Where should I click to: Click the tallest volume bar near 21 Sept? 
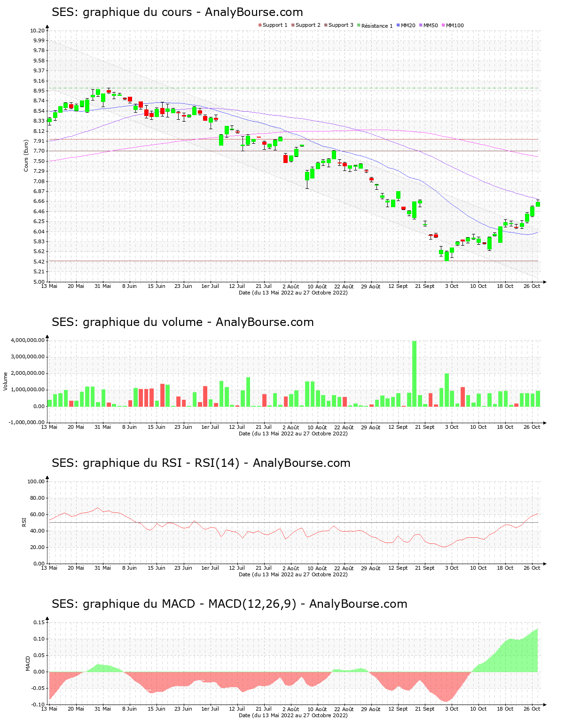pyautogui.click(x=415, y=373)
